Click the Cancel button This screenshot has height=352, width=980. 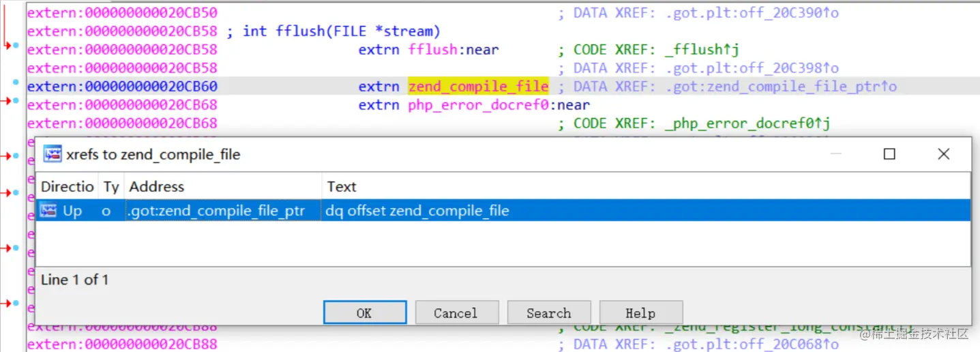pyautogui.click(x=456, y=313)
